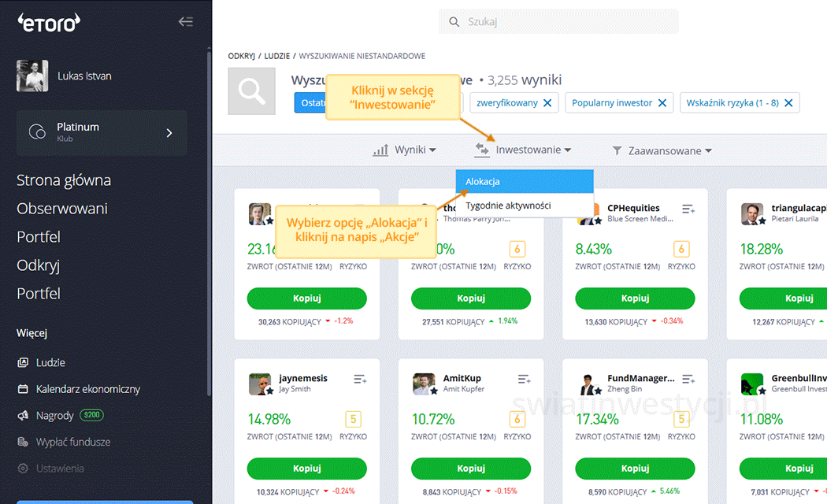Click Kopiuj on the CPHequities card
The width and height of the screenshot is (827, 504).
point(635,298)
